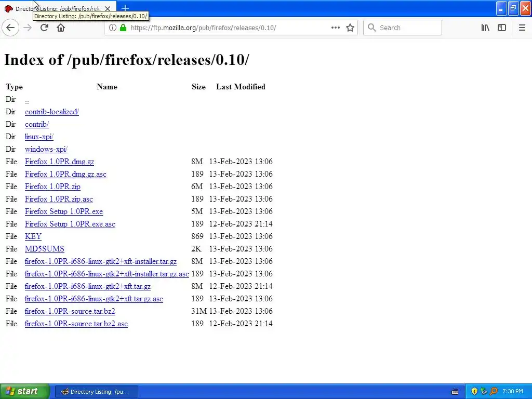Open Firefox Setup 1.0PR.exe.asc link

[x=70, y=224]
